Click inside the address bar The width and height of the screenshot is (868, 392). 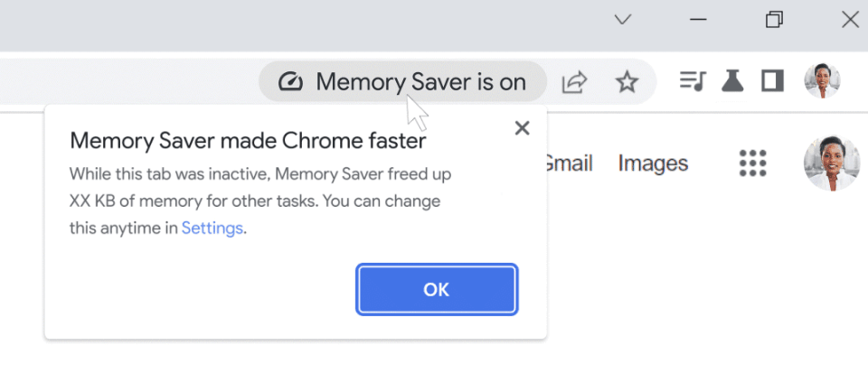click(127, 82)
